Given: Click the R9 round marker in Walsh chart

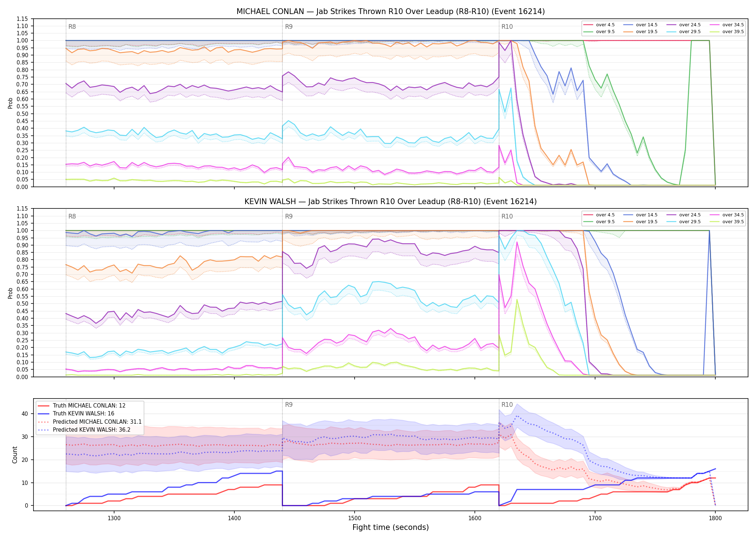Looking at the screenshot, I should [x=289, y=216].
